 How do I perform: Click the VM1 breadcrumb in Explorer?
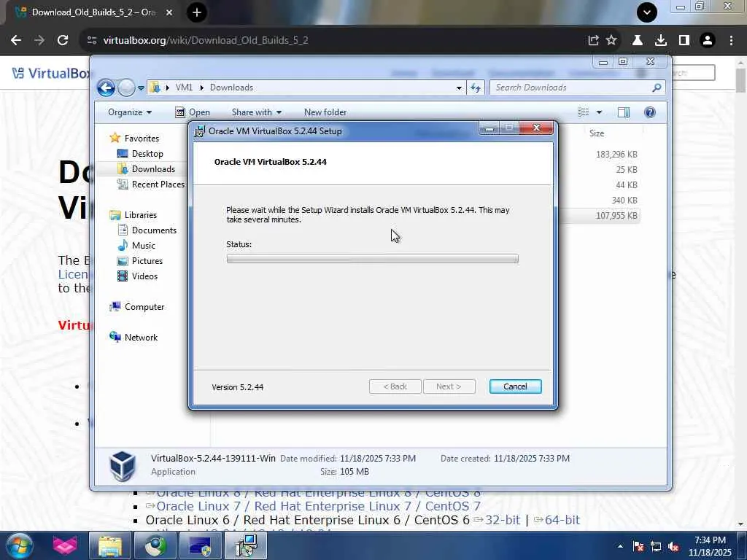(x=184, y=87)
